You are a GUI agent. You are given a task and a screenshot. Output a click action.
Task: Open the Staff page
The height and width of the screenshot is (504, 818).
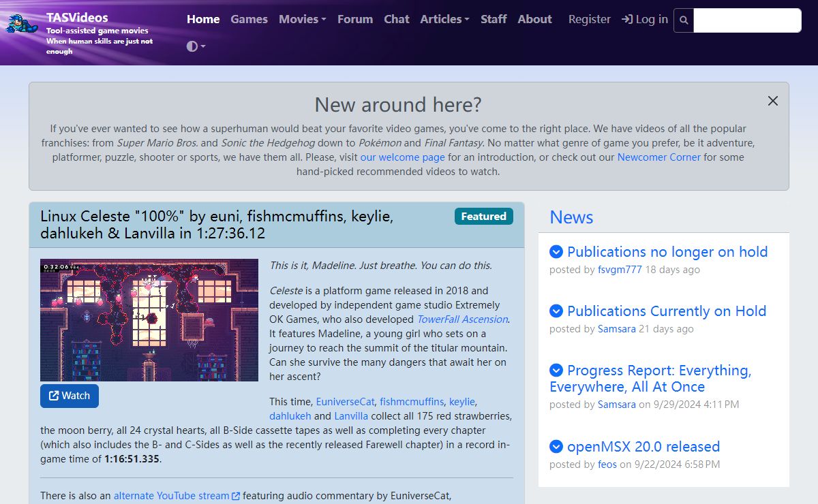click(494, 19)
